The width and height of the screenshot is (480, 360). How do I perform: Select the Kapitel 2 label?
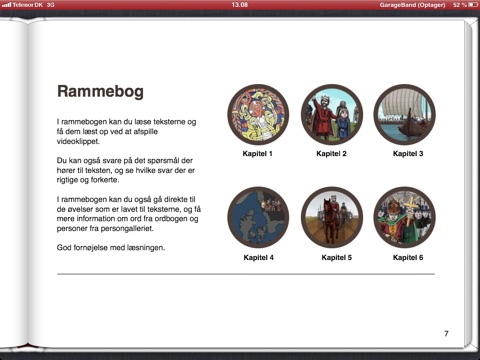[x=331, y=154]
